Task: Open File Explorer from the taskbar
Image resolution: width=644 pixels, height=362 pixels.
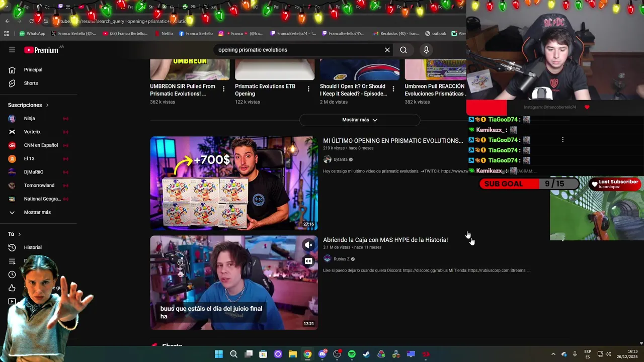Action: 292,354
